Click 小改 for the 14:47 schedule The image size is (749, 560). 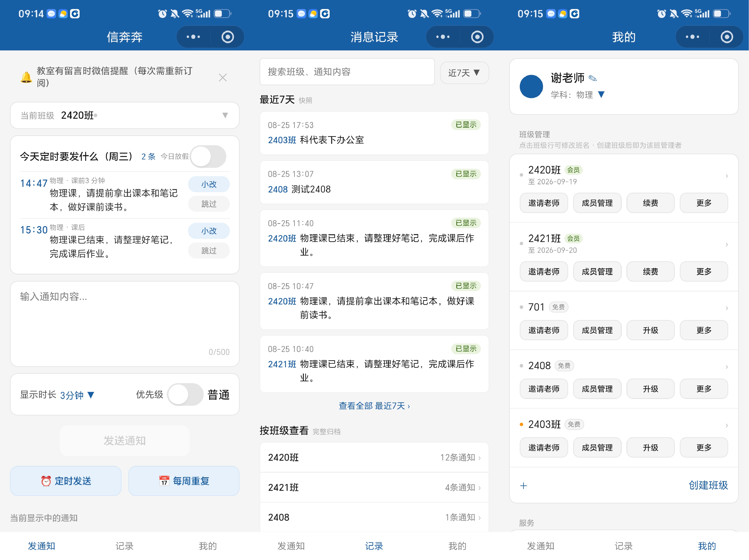[x=209, y=184]
